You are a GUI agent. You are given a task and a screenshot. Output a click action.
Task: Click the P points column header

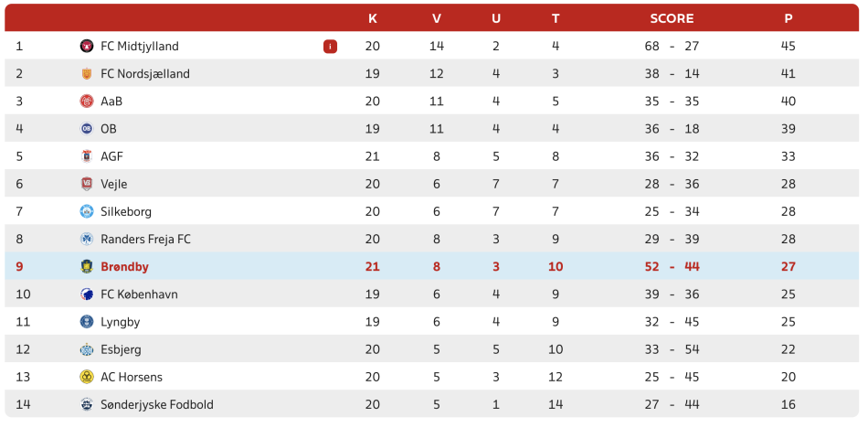[789, 18]
